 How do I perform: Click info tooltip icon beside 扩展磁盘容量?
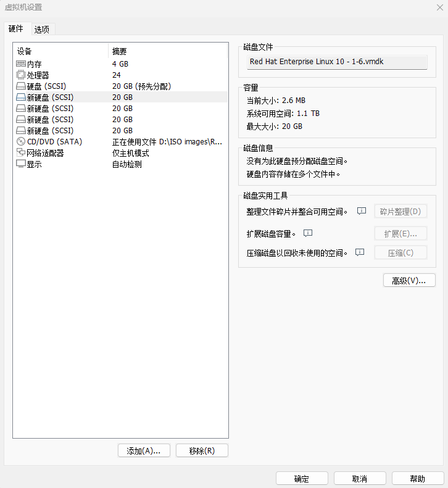pos(309,233)
